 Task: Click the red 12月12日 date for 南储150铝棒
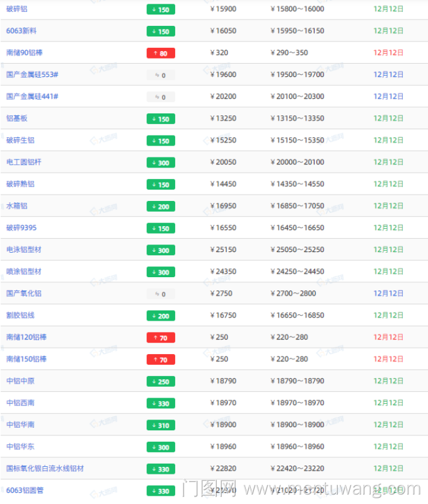coord(388,359)
